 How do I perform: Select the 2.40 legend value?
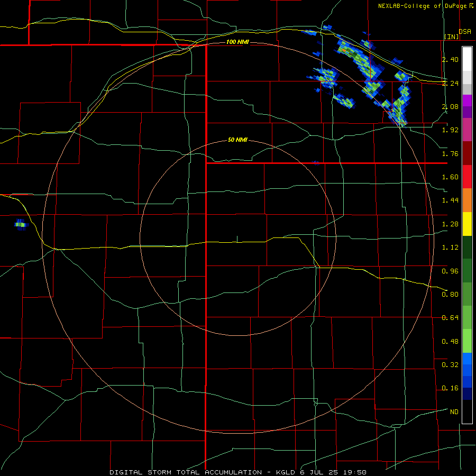click(x=450, y=59)
